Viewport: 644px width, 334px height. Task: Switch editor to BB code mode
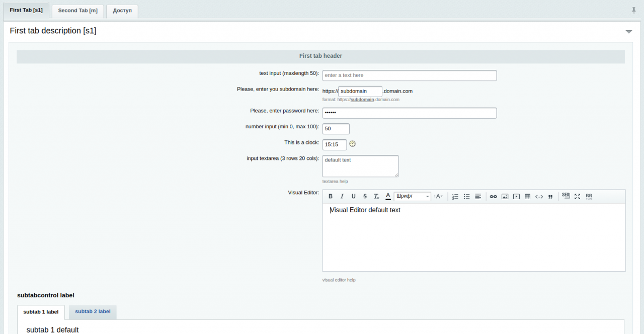589,197
